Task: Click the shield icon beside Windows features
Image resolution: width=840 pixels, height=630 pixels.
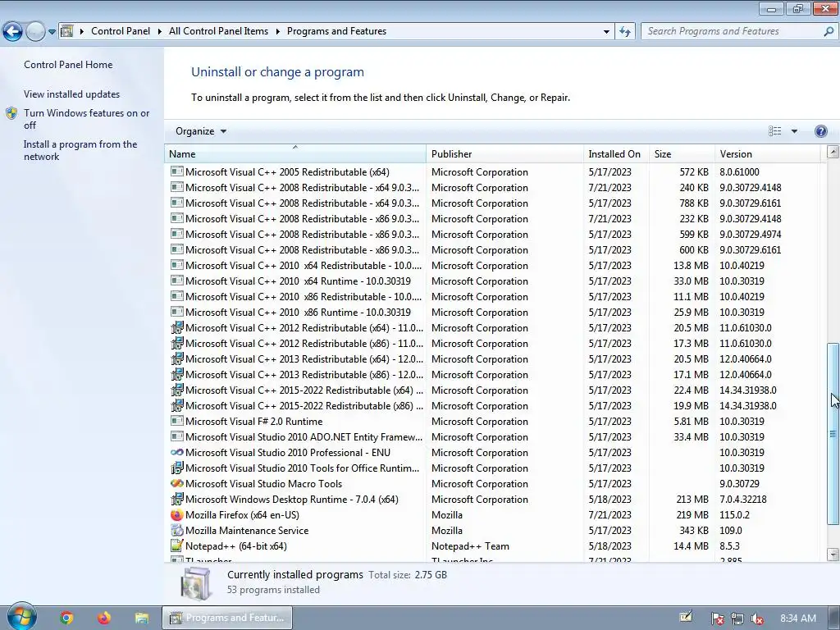Action: pyautogui.click(x=11, y=113)
